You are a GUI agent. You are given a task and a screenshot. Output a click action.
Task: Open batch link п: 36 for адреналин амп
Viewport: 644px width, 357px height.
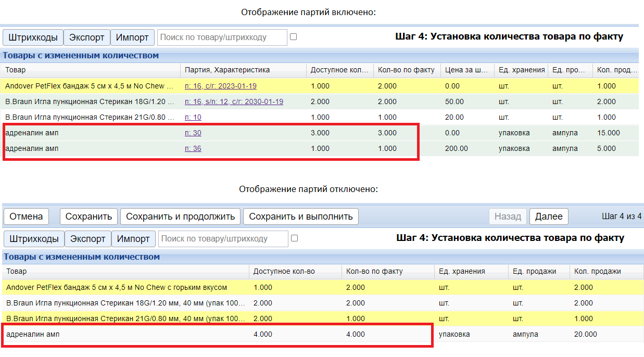pos(193,149)
